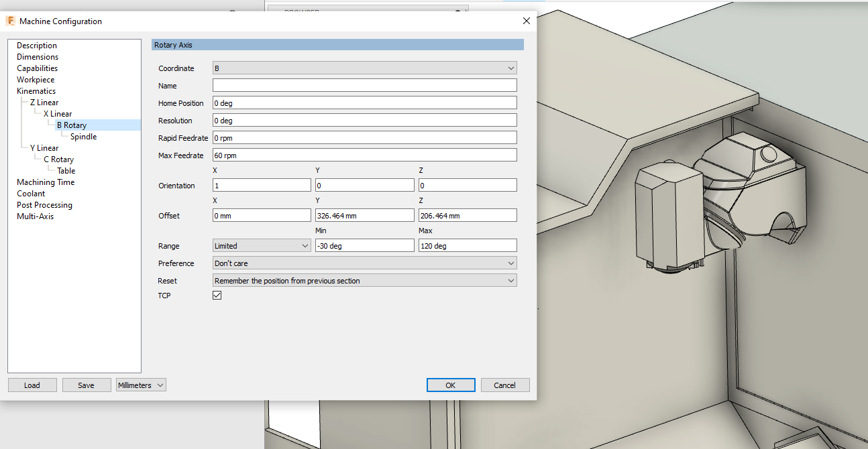
Task: Click the Range Max field 120 deg
Action: [468, 246]
